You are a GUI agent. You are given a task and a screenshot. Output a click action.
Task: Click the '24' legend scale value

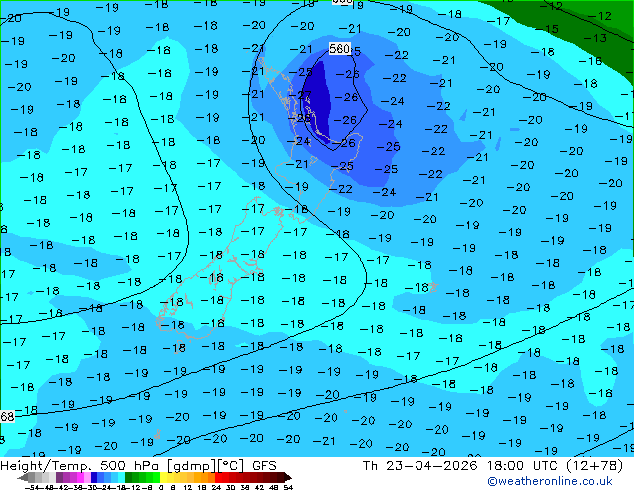point(216,487)
